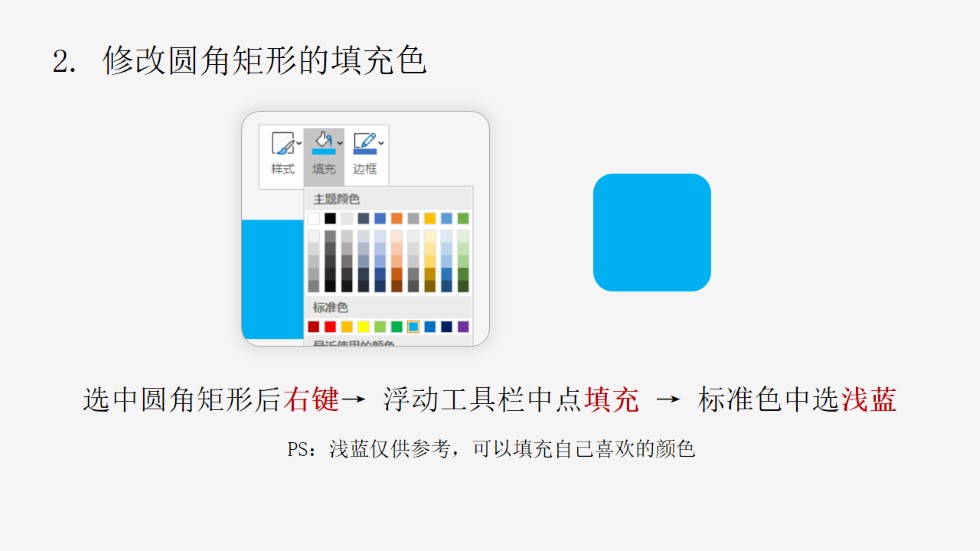
Task: Choose the white theme color swatch
Action: pos(314,218)
